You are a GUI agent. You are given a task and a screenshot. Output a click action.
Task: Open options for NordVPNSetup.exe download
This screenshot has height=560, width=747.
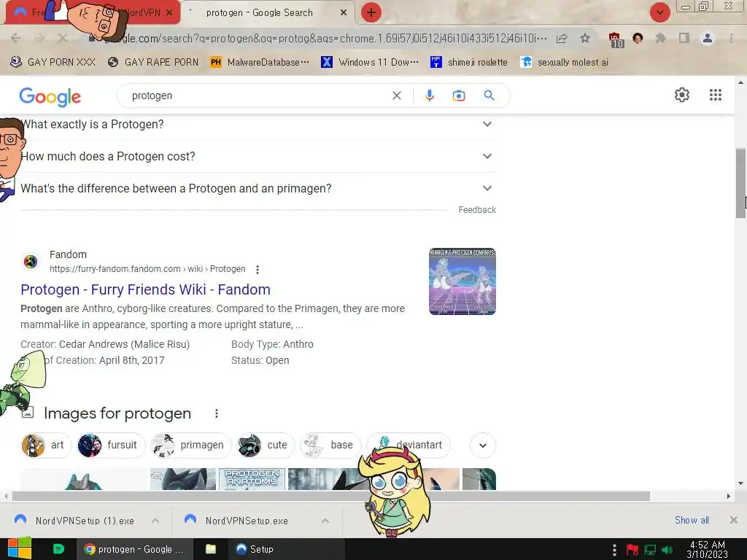pyautogui.click(x=325, y=521)
